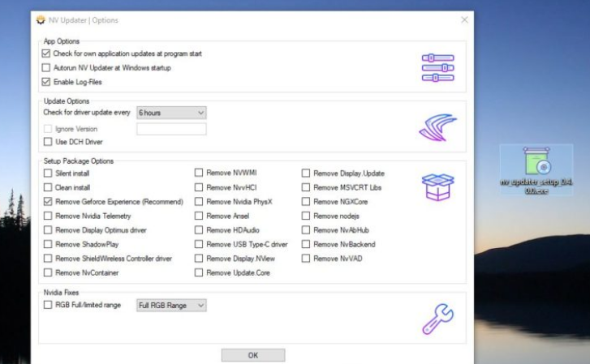Check Remove Display.Update
The height and width of the screenshot is (364, 590).
tap(306, 173)
